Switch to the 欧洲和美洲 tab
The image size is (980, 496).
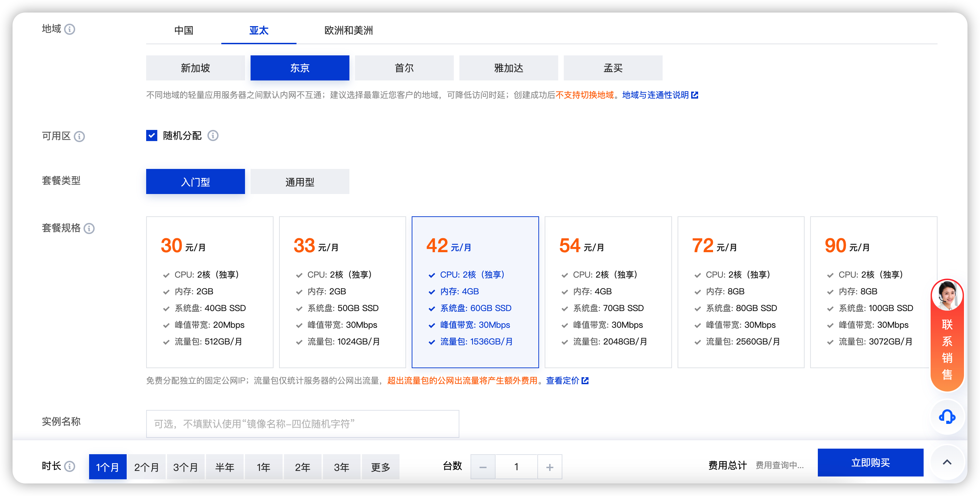click(x=348, y=30)
